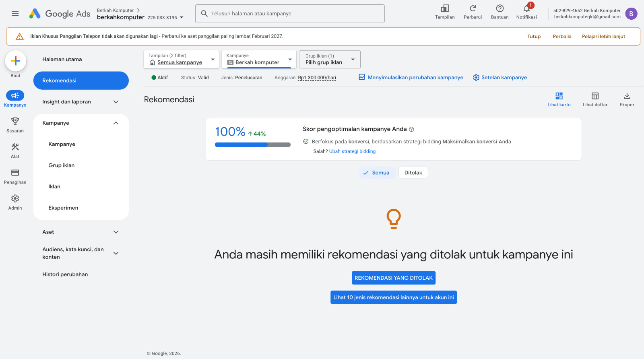Expand Insight dan laporan section

[116, 102]
